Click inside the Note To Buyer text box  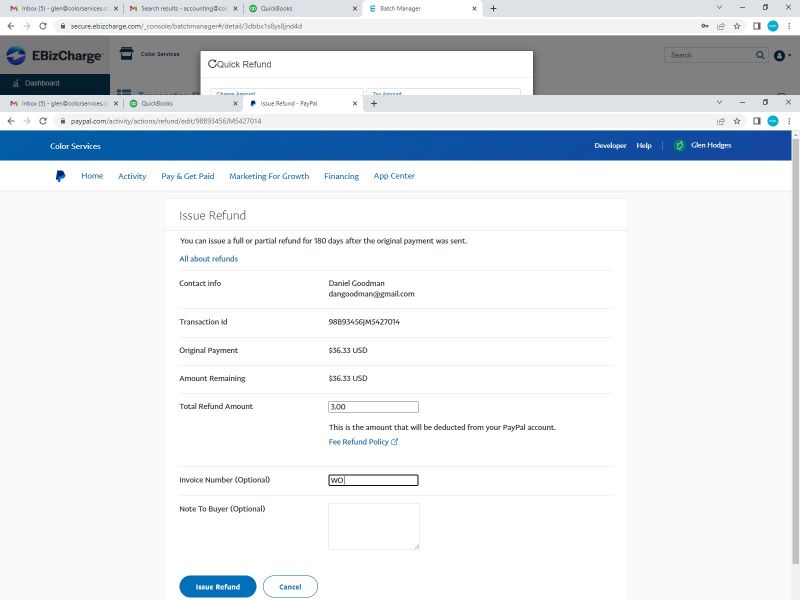tap(372, 524)
